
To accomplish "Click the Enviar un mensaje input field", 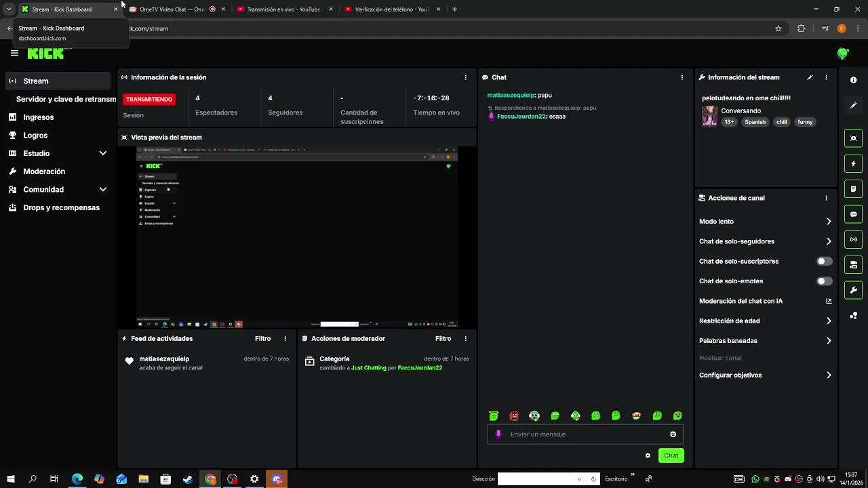I will (585, 434).
